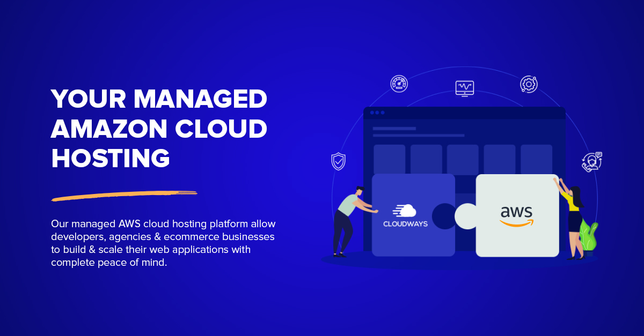Click the headset support agent icon
The width and height of the screenshot is (644, 336).
592,162
